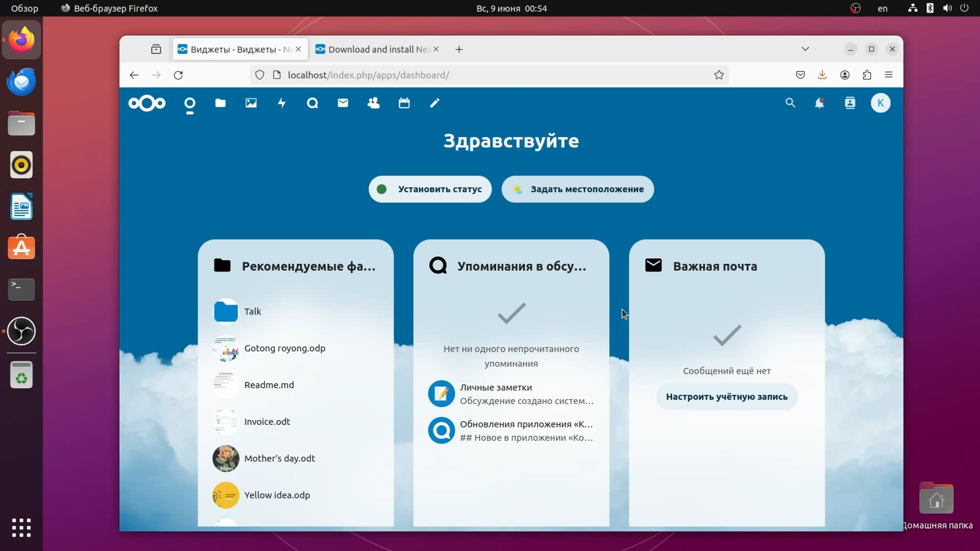
Task: Click the green status indicator circle
Action: 381,189
